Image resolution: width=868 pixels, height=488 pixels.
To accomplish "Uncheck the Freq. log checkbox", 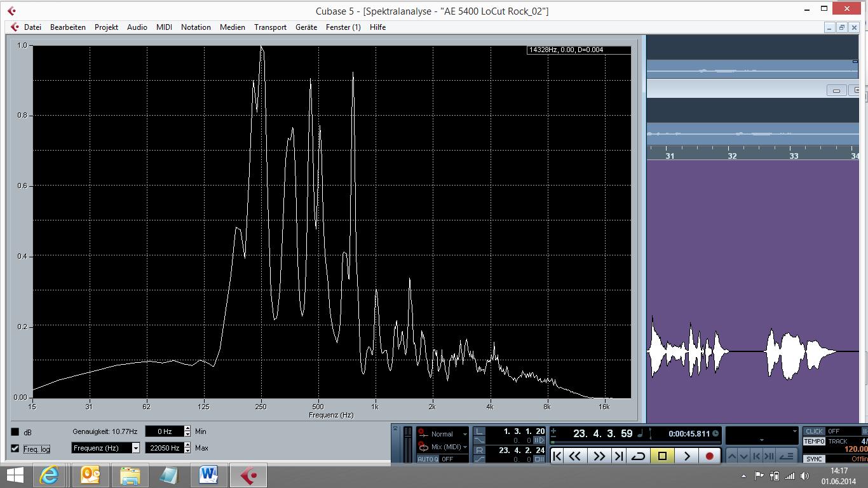I will tap(15, 449).
